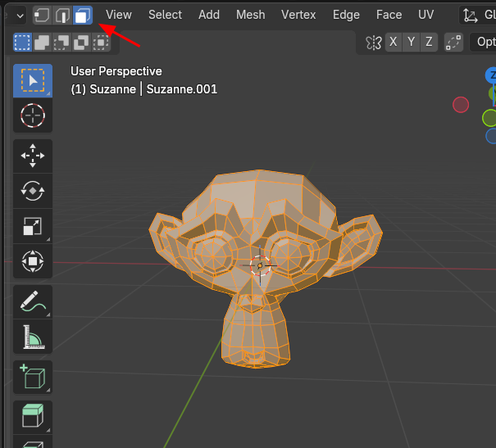Image resolution: width=496 pixels, height=448 pixels.
Task: Toggle Y axis mirror
Action: point(412,42)
